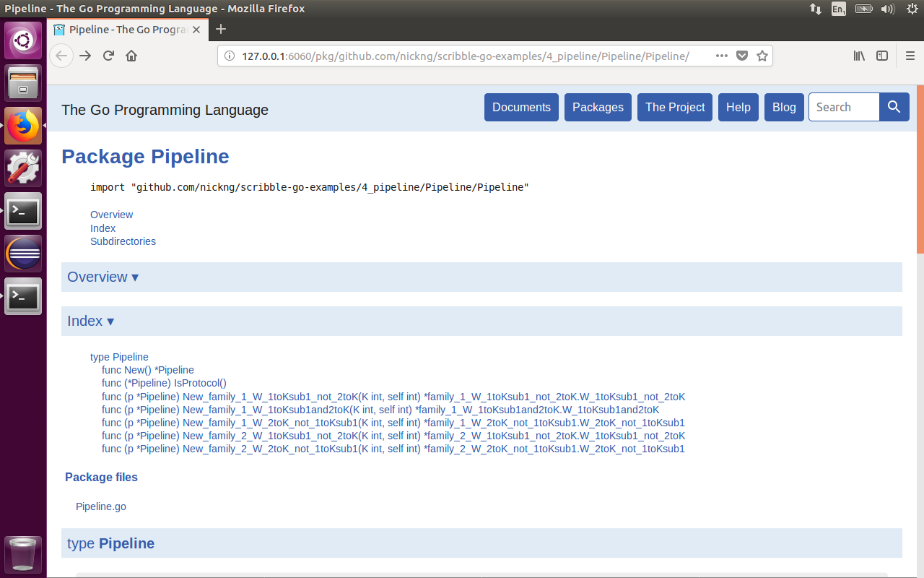Click Firefox icon in launcher

23,126
